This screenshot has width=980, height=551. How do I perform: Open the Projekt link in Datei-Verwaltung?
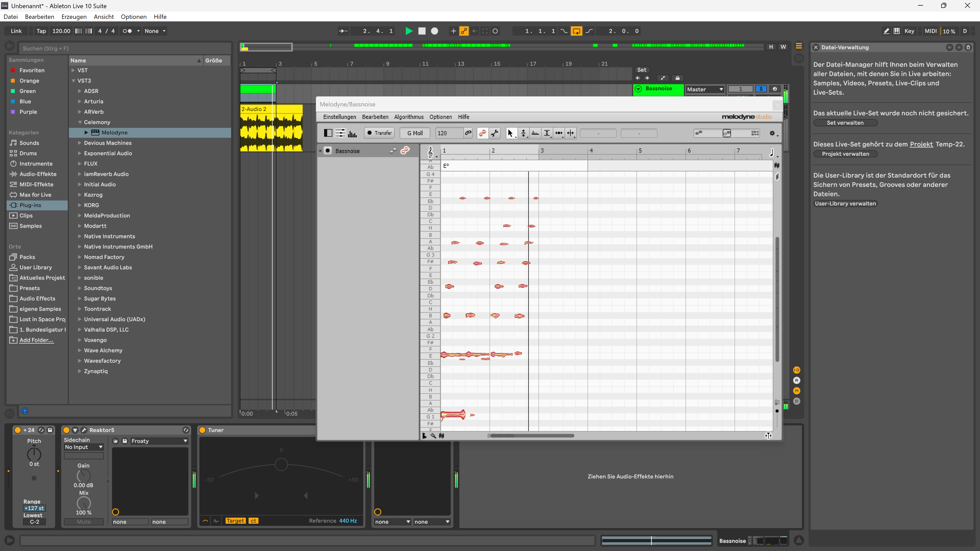pos(921,144)
